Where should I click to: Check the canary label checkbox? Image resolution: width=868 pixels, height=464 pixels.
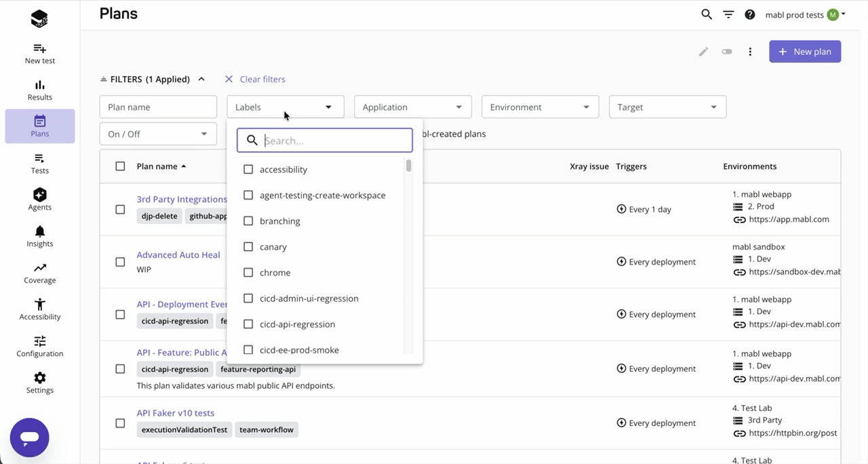click(x=248, y=246)
